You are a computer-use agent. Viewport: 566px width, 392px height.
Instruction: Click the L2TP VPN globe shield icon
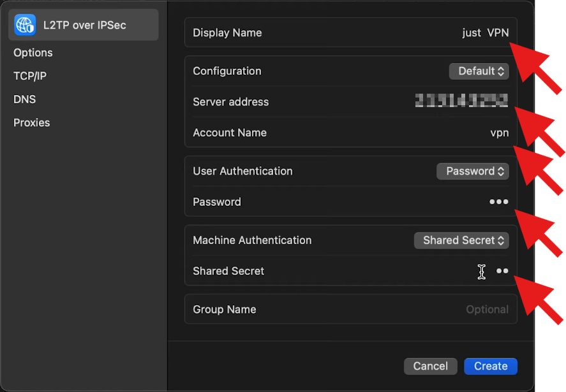[26, 25]
